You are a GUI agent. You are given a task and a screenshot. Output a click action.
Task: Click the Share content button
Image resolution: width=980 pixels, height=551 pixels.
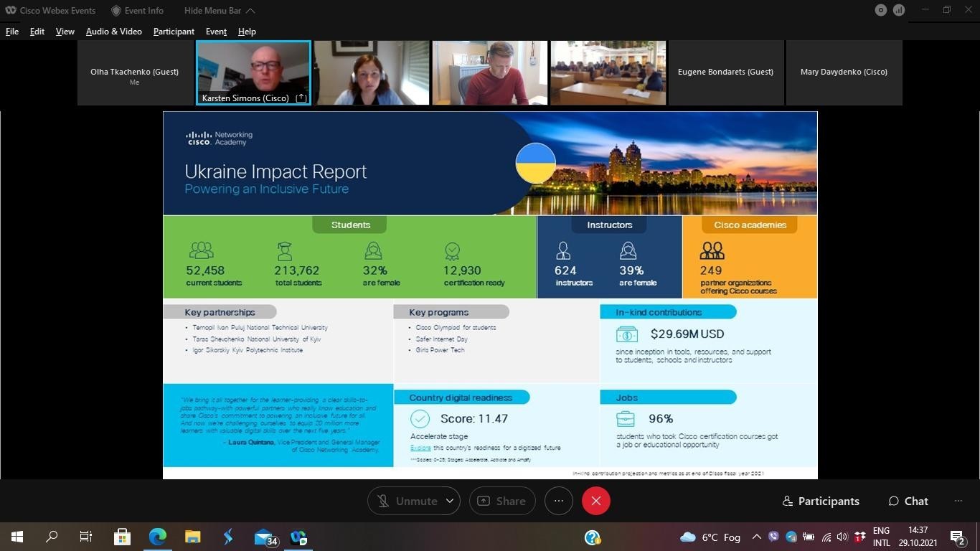[x=502, y=501]
